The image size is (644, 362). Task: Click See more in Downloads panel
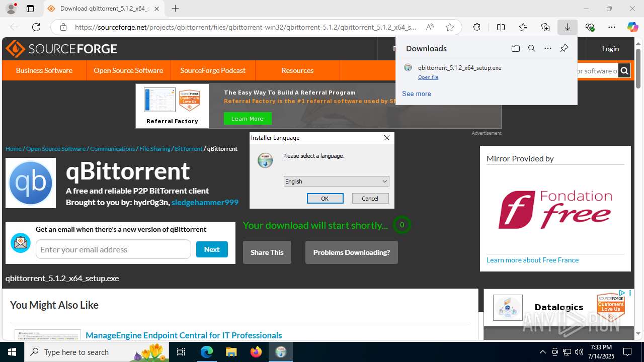click(x=417, y=94)
